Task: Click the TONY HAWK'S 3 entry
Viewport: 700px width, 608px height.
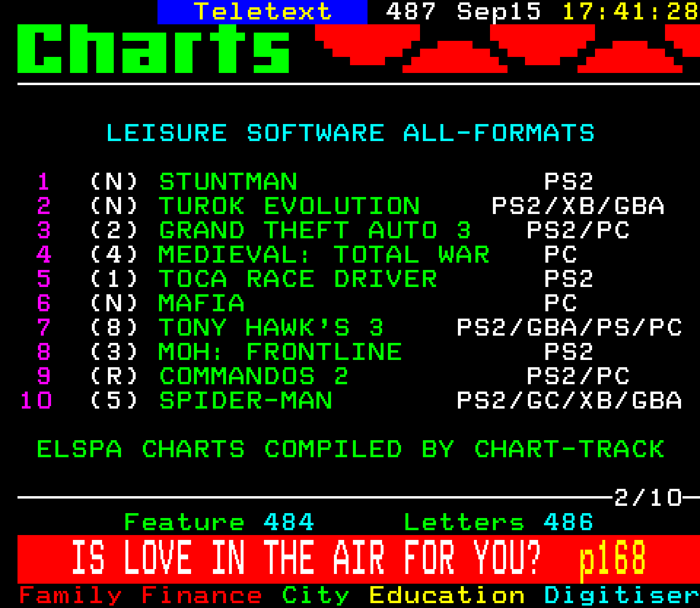Action: [x=271, y=328]
